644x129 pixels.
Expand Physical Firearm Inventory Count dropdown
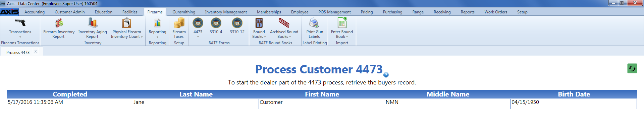pyautogui.click(x=127, y=28)
